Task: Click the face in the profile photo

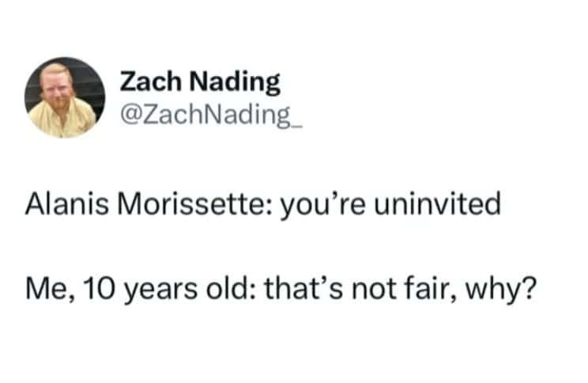Action: click(59, 89)
